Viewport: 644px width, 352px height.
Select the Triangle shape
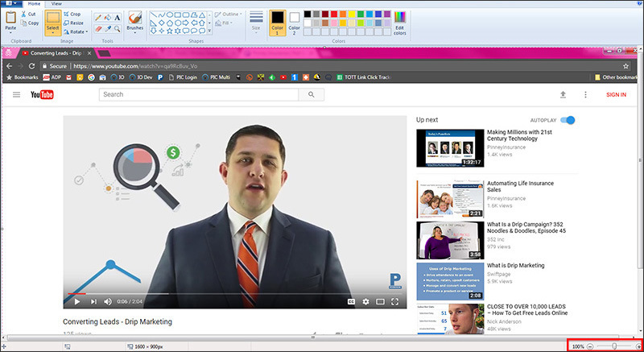click(x=202, y=14)
